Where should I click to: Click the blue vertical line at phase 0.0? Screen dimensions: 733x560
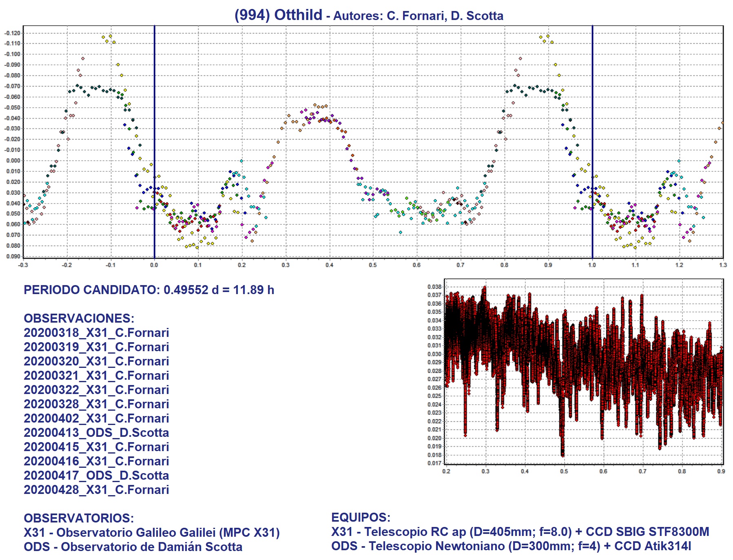pyautogui.click(x=154, y=102)
